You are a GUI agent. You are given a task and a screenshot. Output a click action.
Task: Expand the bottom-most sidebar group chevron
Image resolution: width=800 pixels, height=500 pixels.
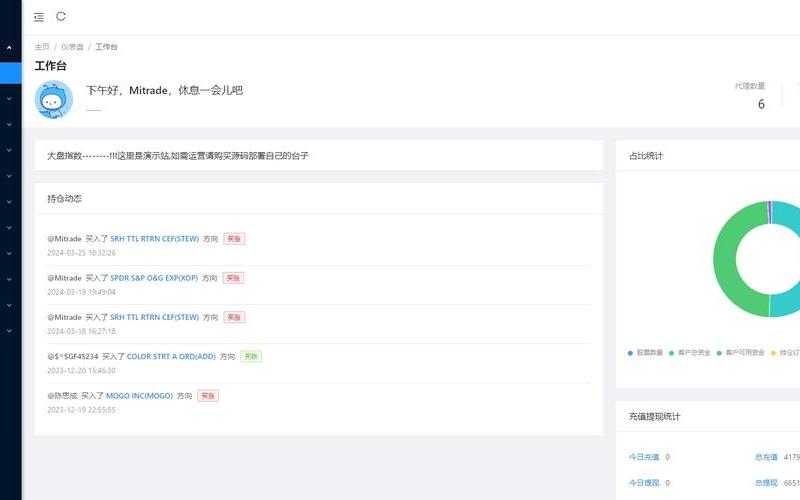point(9,331)
